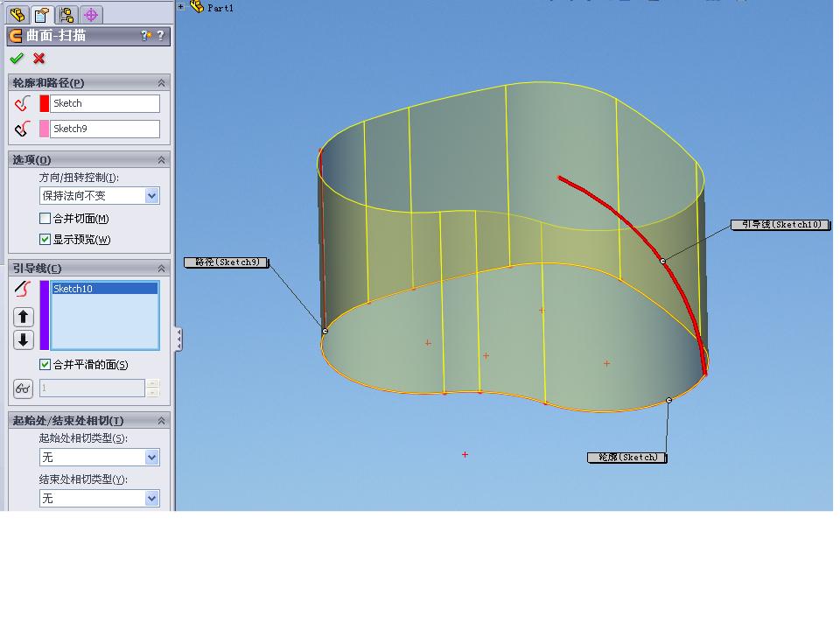The height and width of the screenshot is (630, 840).
Task: Click the guide curves icon
Action: tap(23, 289)
